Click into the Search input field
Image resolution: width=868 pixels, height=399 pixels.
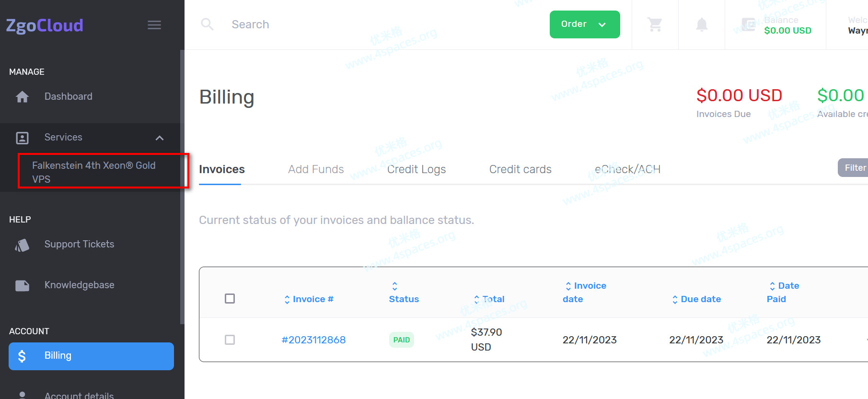click(336, 24)
